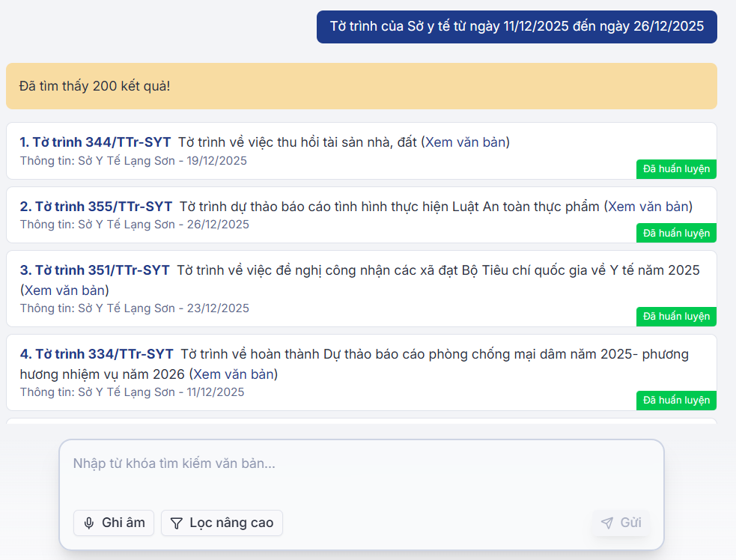Click Xem văn bản for Bộ Tiêu chí quốc gia
The height and width of the screenshot is (560, 736).
pyautogui.click(x=65, y=290)
